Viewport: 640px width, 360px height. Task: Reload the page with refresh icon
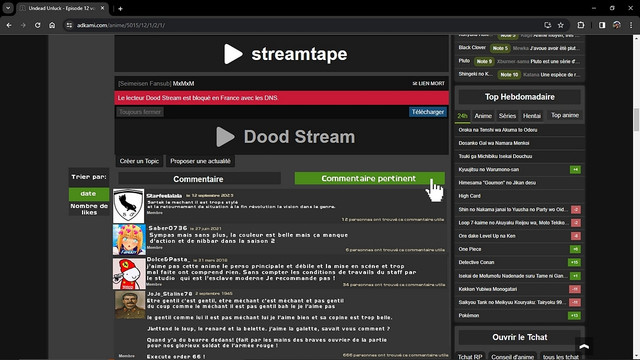pyautogui.click(x=38, y=25)
